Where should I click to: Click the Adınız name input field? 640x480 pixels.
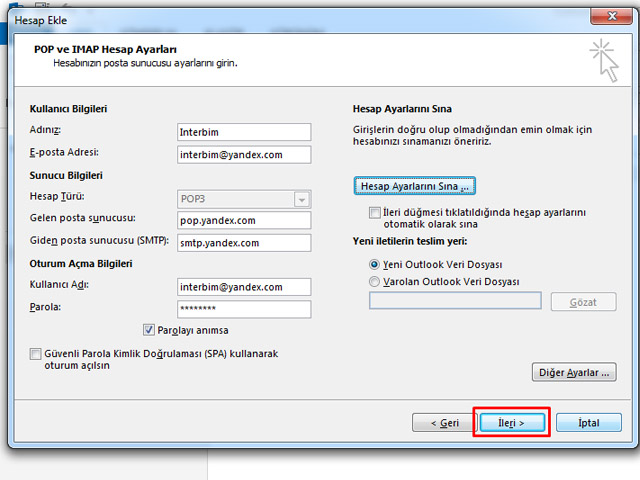click(x=244, y=132)
